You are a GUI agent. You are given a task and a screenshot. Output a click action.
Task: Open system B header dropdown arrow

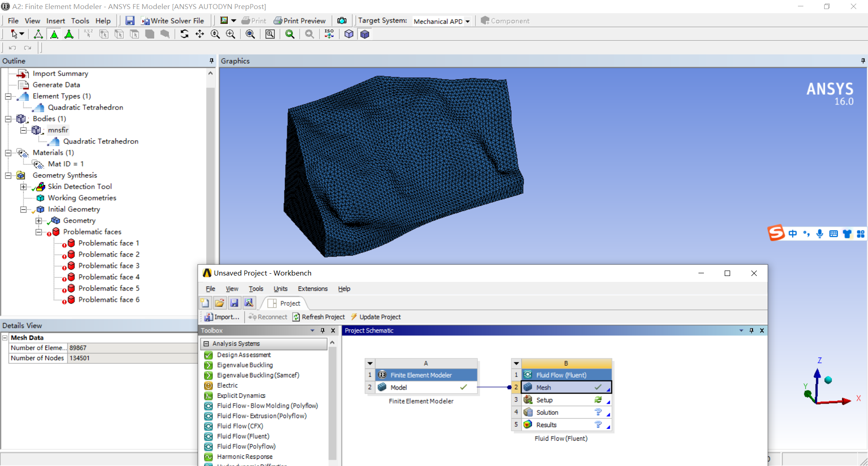pos(516,363)
